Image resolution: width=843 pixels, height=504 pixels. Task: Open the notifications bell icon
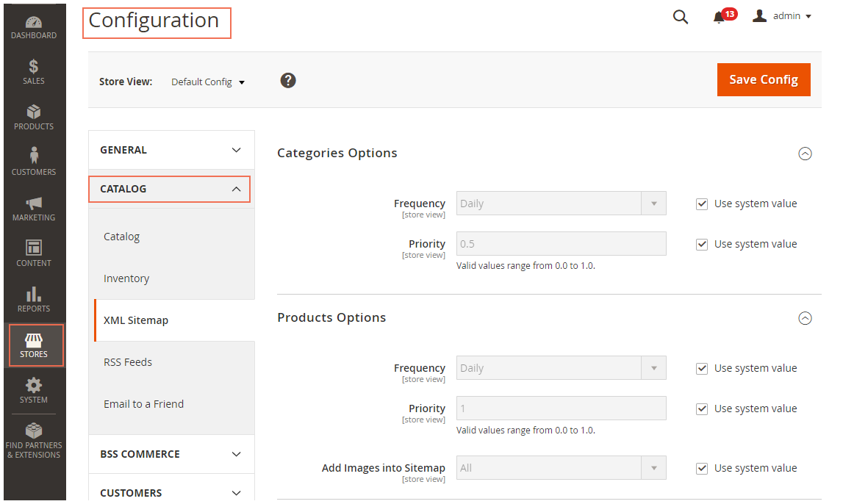tap(719, 17)
